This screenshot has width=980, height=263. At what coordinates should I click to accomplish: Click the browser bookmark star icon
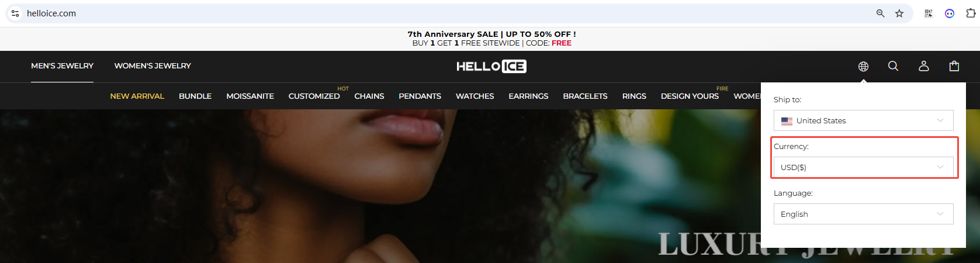point(899,13)
